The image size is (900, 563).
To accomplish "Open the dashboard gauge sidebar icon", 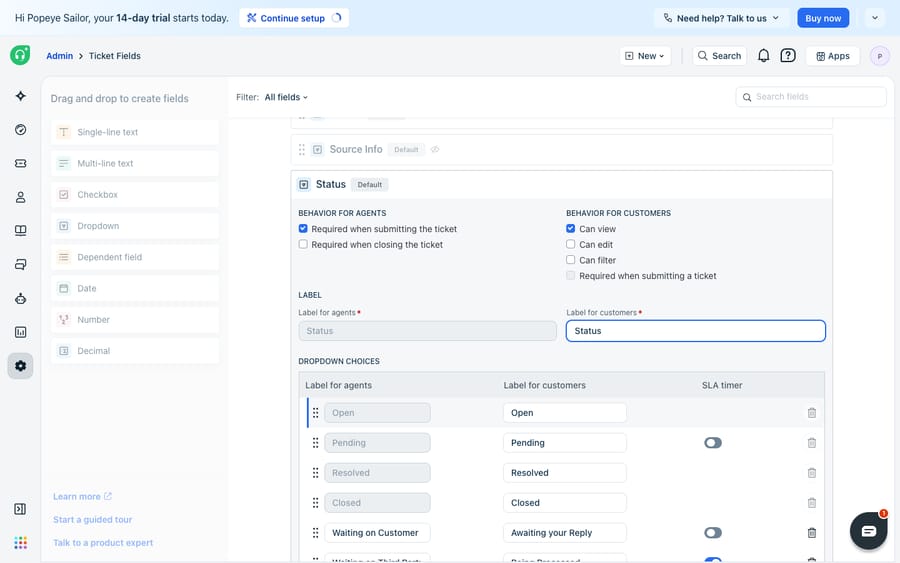I will 21,130.
